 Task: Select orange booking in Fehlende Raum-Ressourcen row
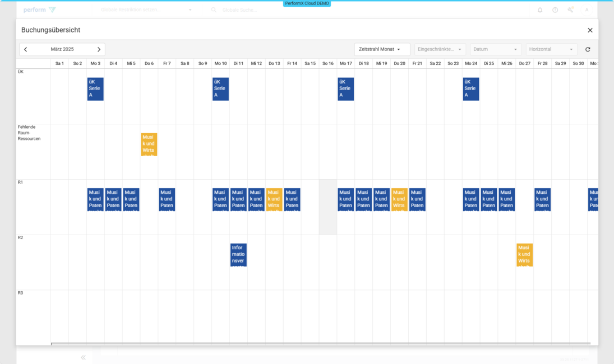pyautogui.click(x=149, y=144)
